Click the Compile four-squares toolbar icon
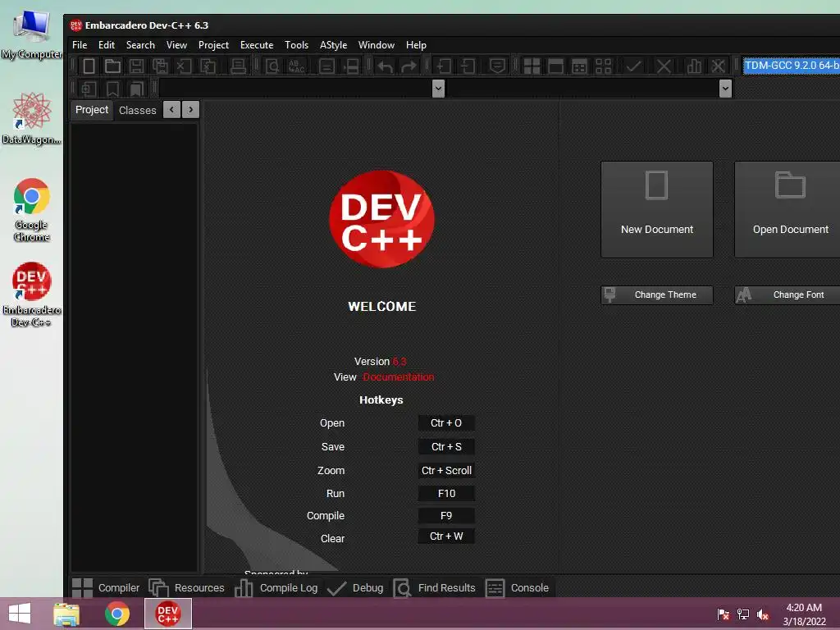The width and height of the screenshot is (840, 630). coord(532,66)
